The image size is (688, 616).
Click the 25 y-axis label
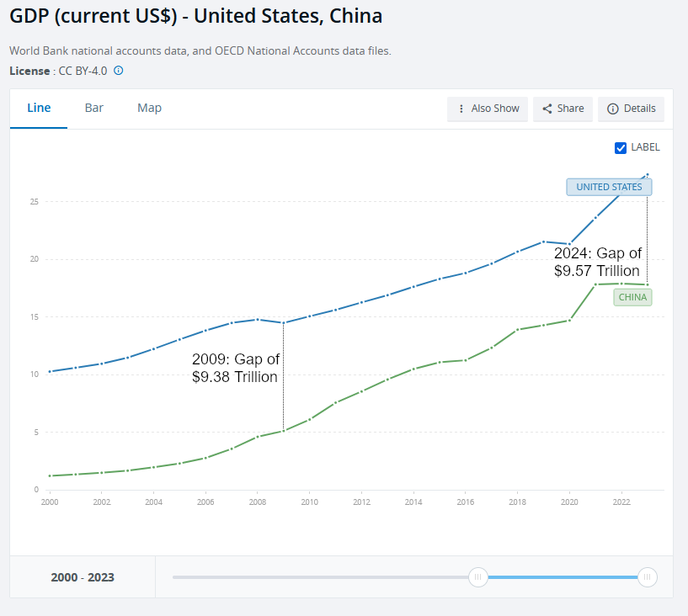35,202
